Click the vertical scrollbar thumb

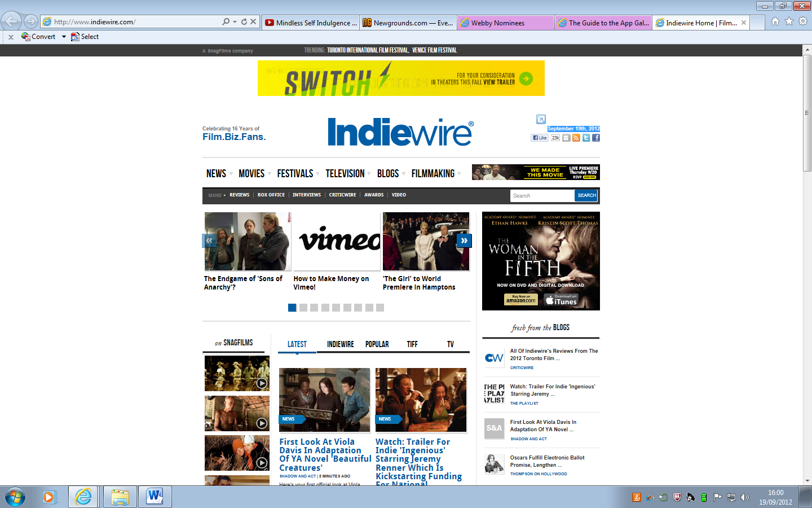(x=807, y=113)
